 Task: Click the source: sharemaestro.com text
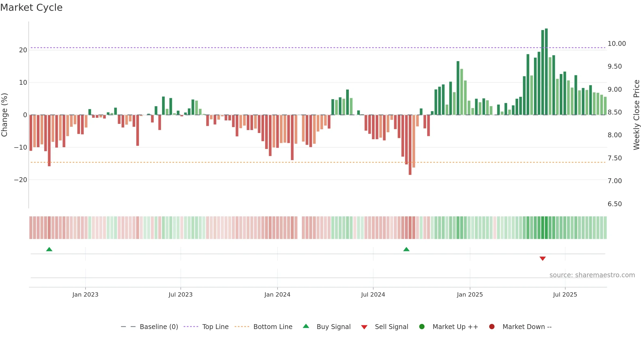[592, 275]
